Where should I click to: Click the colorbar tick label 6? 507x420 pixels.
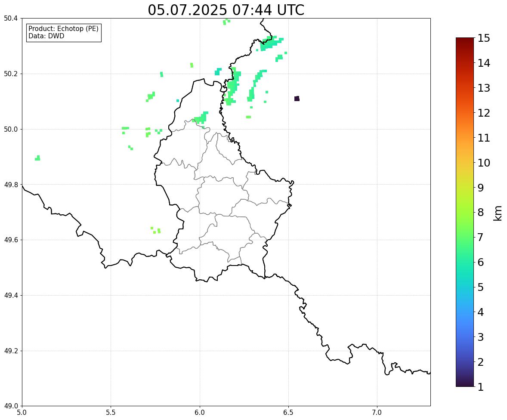pyautogui.click(x=481, y=262)
